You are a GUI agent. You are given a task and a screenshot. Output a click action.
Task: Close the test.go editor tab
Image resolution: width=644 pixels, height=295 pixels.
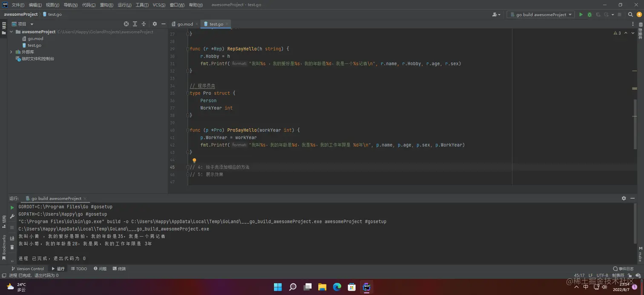(227, 24)
